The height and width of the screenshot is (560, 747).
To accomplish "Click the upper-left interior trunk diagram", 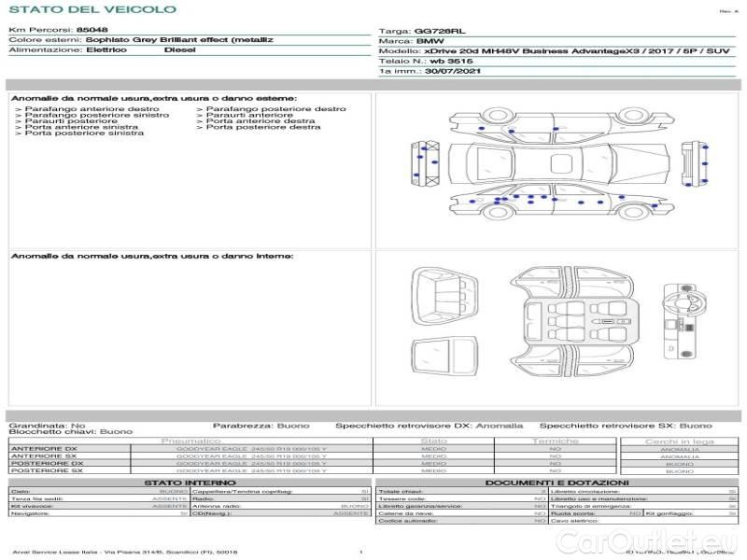I will tap(443, 290).
